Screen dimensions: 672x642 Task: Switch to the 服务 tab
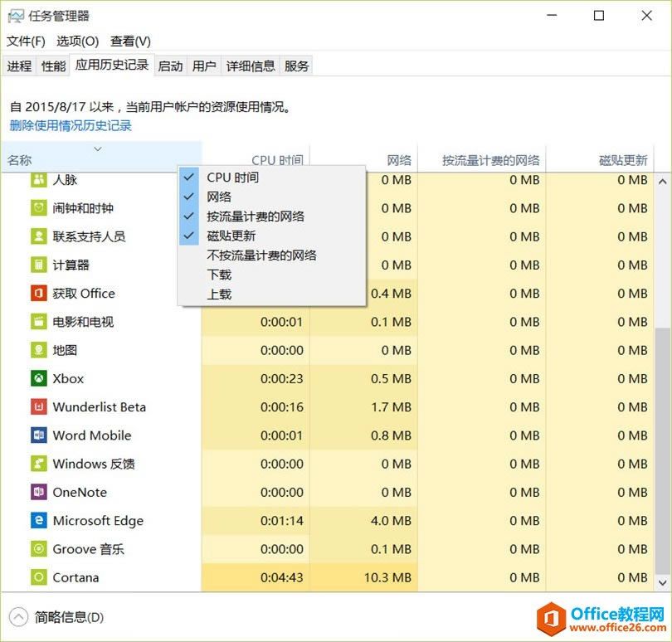(x=296, y=66)
